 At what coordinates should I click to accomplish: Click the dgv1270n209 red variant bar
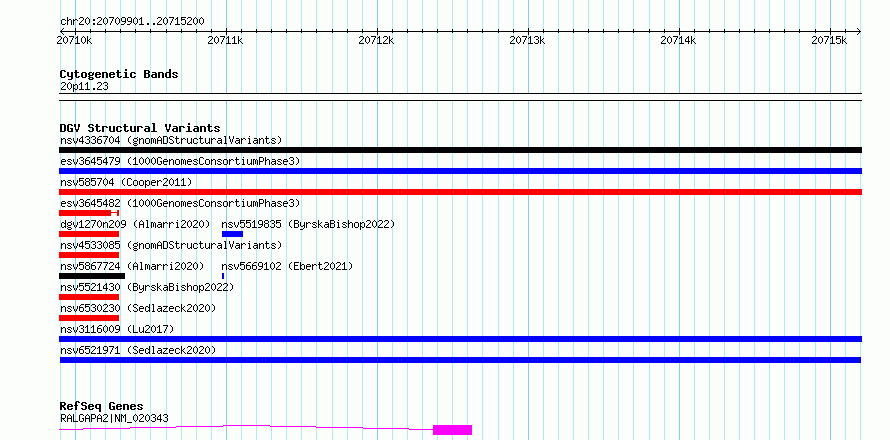[89, 234]
